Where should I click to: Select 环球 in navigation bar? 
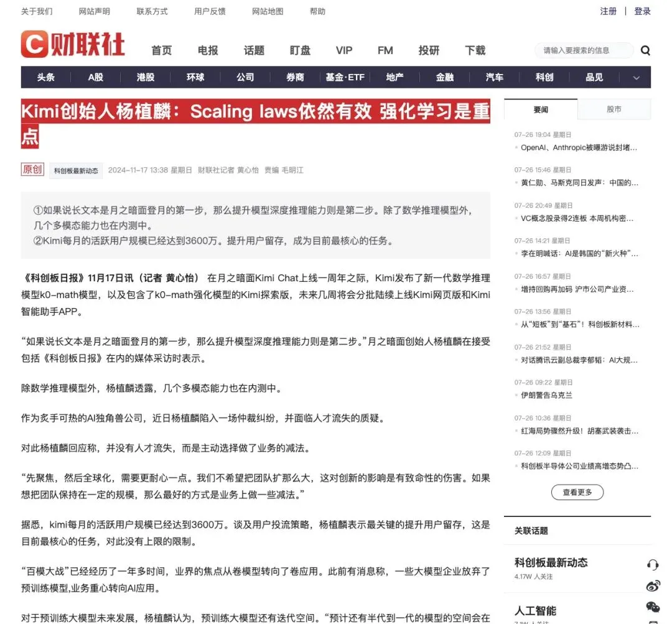click(195, 78)
